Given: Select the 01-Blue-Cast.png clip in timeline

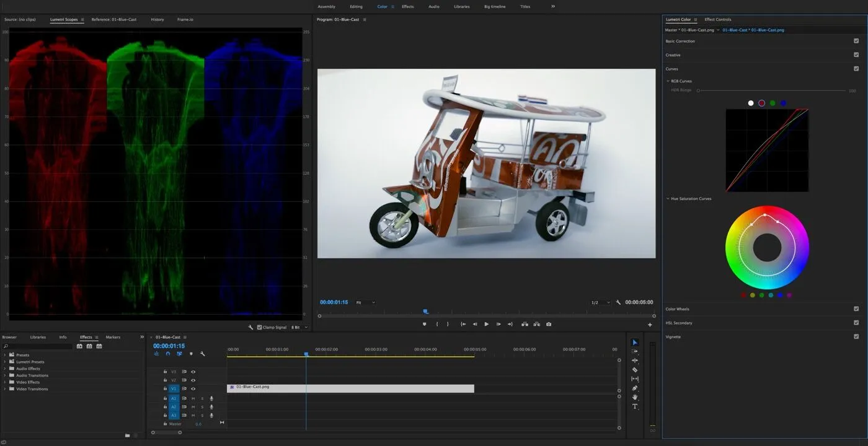Looking at the screenshot, I should point(350,388).
